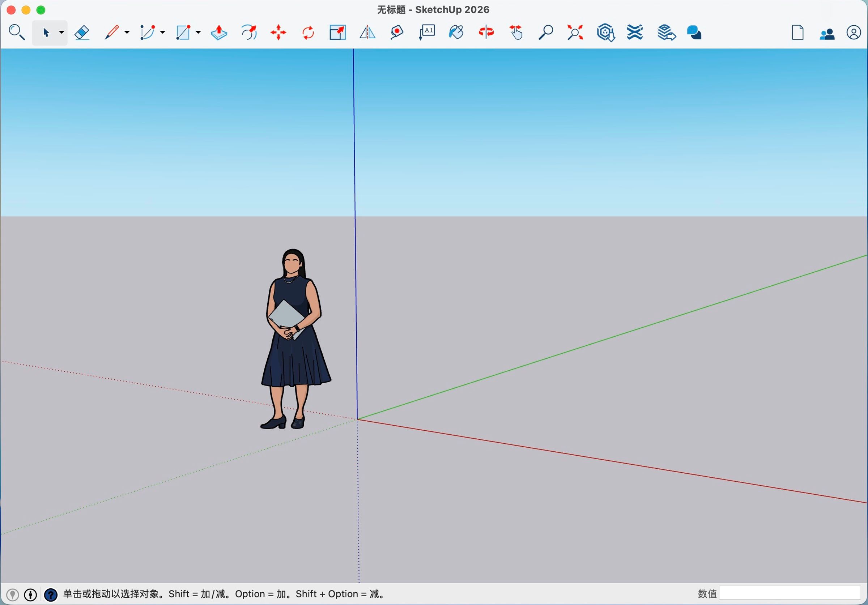Image resolution: width=868 pixels, height=605 pixels.
Task: Open the Rectangle shape tool dropdown
Action: tap(198, 33)
